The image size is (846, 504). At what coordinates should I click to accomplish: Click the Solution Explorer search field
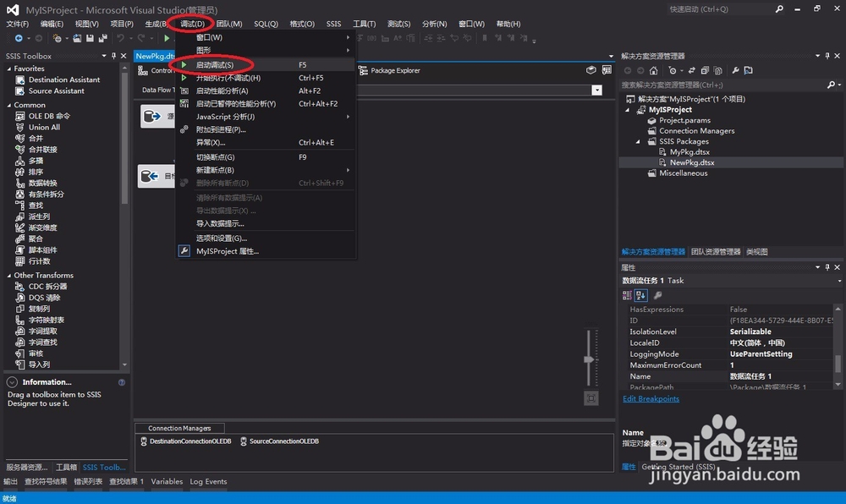click(723, 85)
